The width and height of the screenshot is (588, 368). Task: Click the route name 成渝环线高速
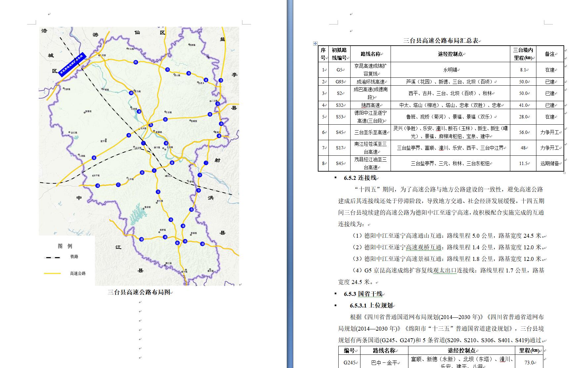pyautogui.click(x=370, y=82)
